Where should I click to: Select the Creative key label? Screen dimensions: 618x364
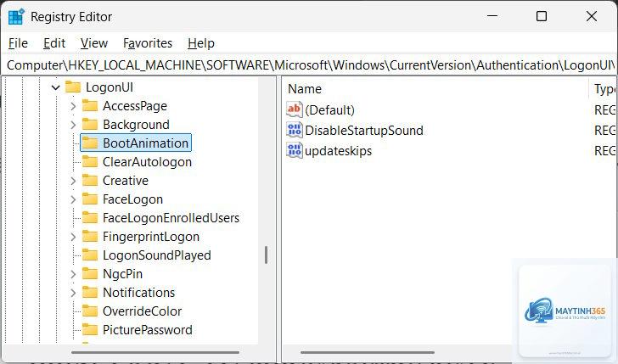coord(126,181)
